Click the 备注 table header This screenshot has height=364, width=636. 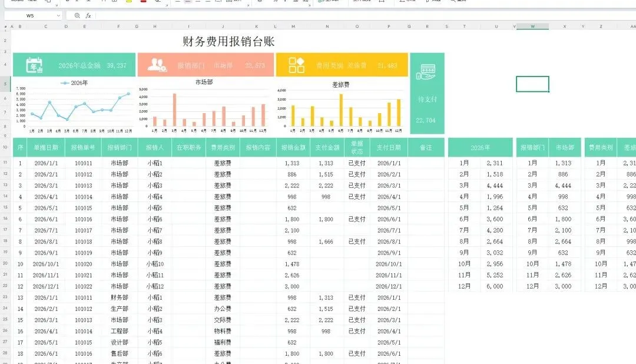426,148
